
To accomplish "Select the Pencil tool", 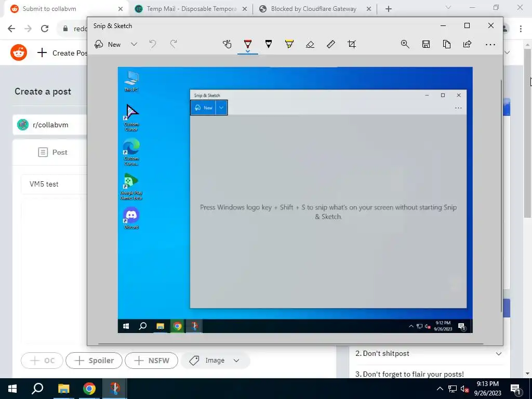I will tap(269, 44).
